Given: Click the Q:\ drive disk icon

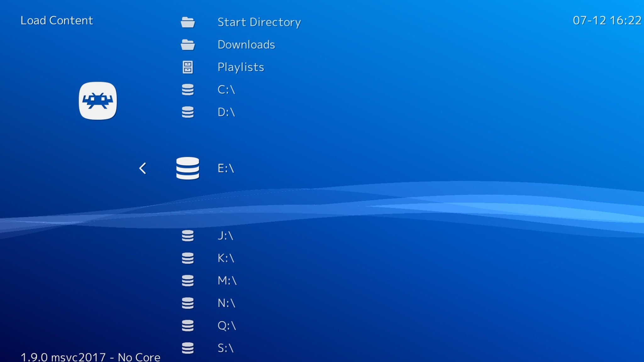Looking at the screenshot, I should [188, 326].
